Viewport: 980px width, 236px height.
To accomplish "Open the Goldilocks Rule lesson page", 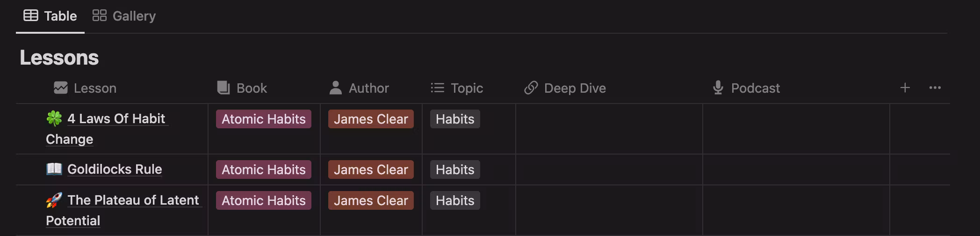I will (x=115, y=170).
